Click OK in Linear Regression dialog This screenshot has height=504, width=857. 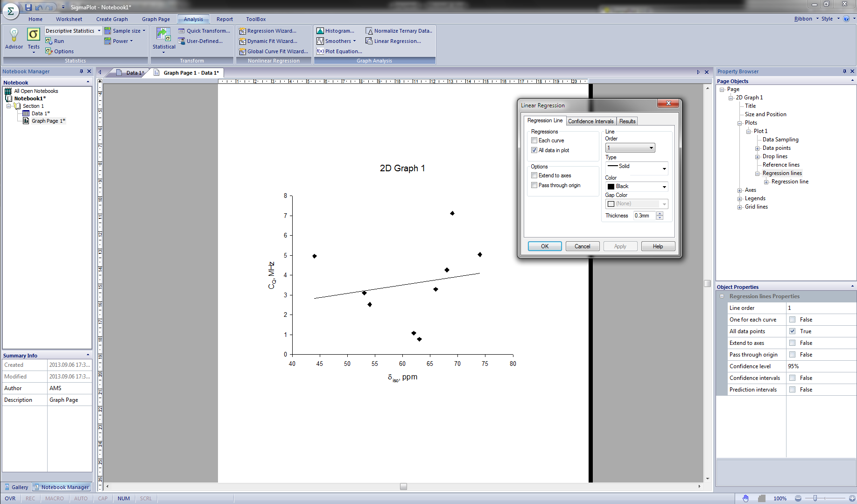[545, 246]
